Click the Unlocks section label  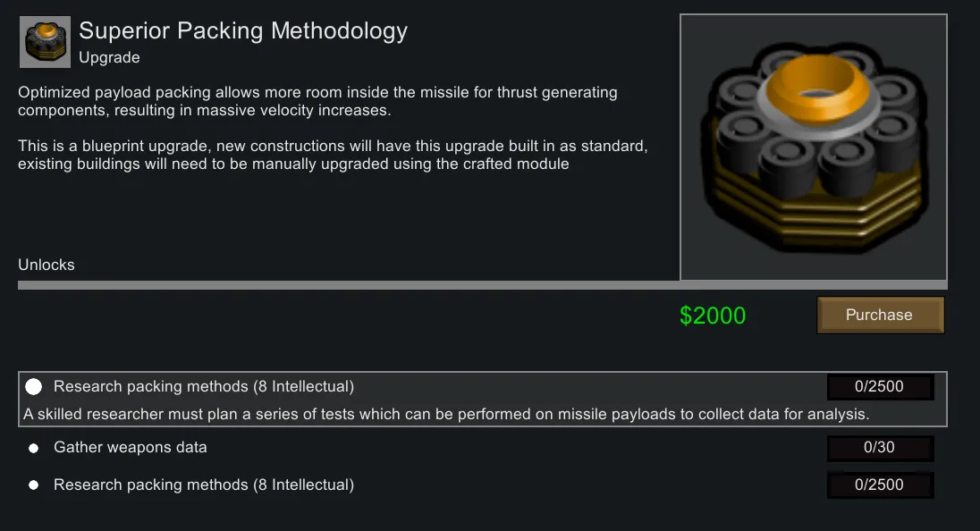click(x=46, y=265)
